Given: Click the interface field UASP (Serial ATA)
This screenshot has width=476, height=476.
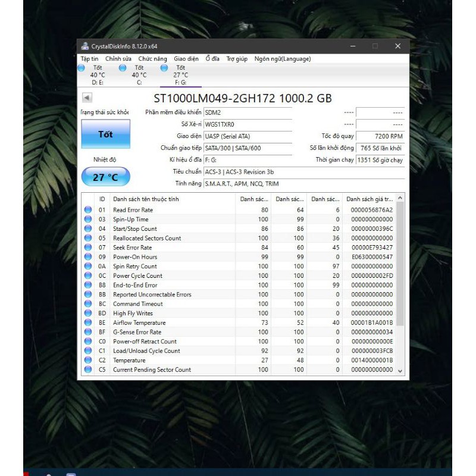Looking at the screenshot, I should click(x=248, y=136).
